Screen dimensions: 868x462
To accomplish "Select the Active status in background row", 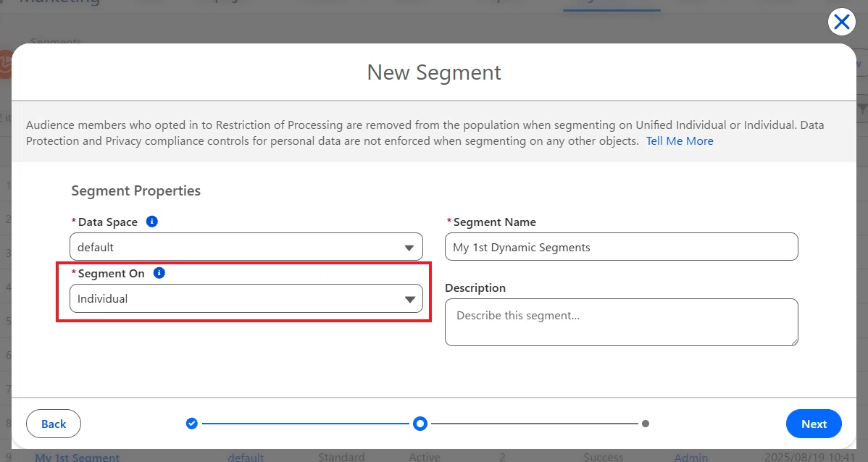I will [x=425, y=457].
